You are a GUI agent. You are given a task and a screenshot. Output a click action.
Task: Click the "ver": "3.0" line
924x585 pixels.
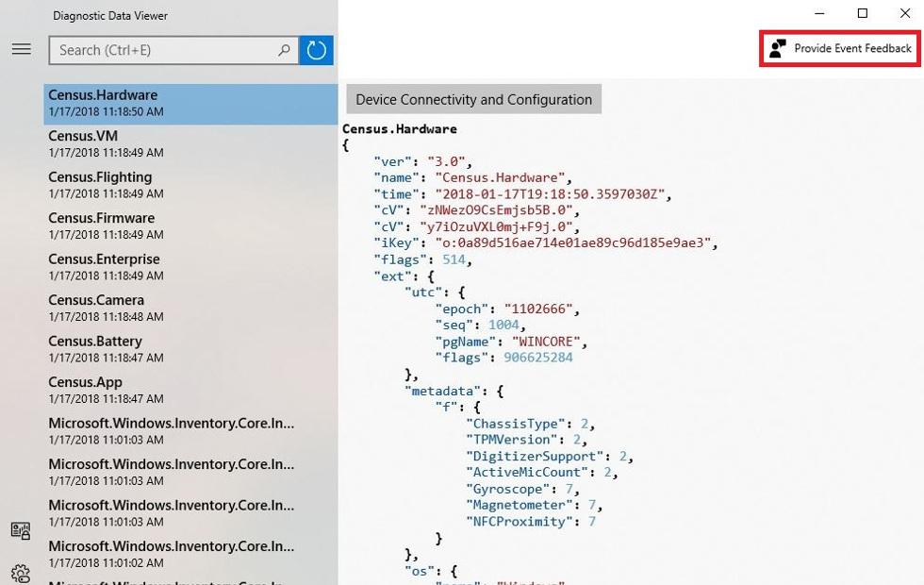point(422,161)
